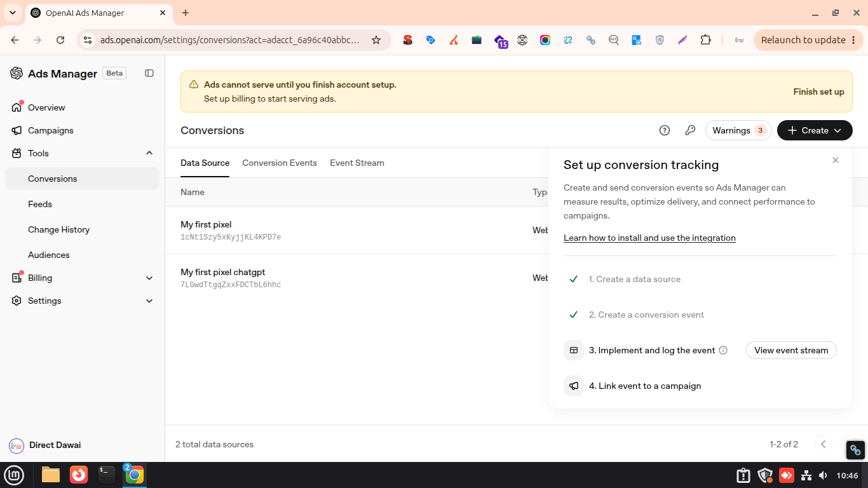This screenshot has width=868, height=488.
Task: Open the colorful camera-lens extension icon
Action: (x=545, y=40)
